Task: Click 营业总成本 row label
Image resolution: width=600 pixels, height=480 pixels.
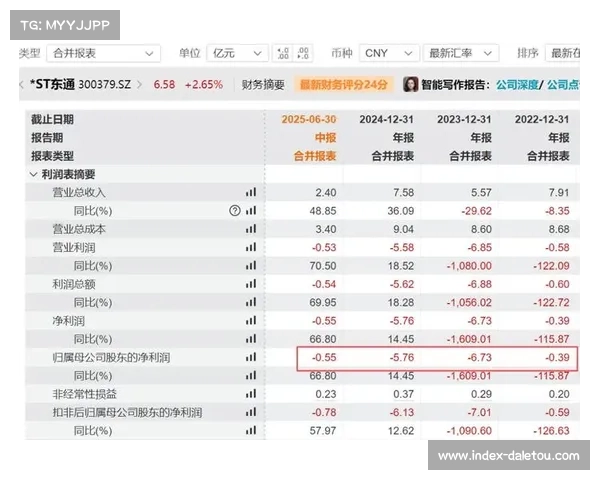Action: click(79, 229)
